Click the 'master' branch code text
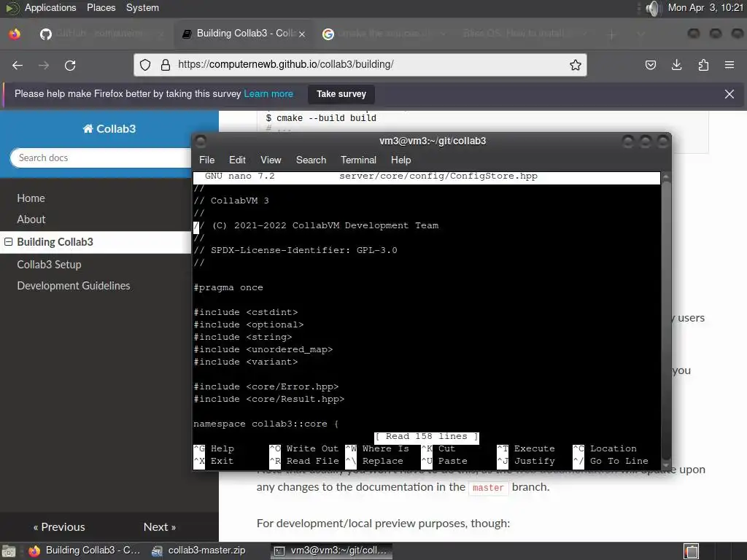This screenshot has width=747, height=560. coord(488,488)
